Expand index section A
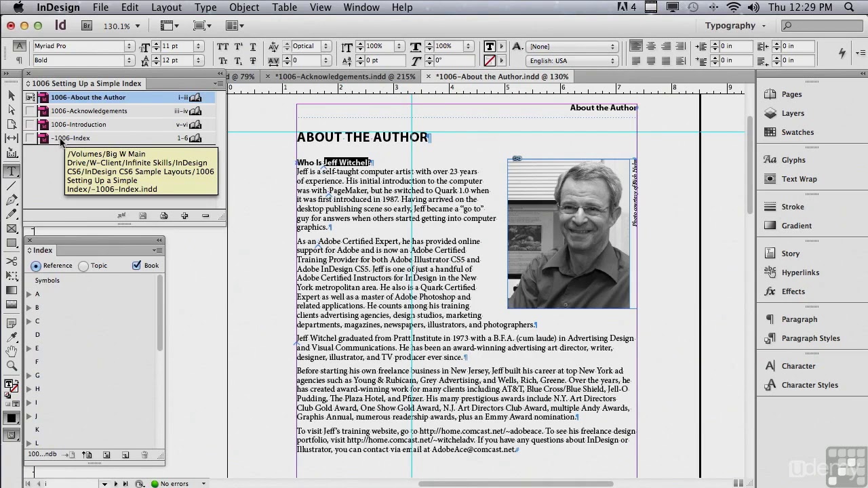The height and width of the screenshot is (488, 868). click(x=29, y=294)
